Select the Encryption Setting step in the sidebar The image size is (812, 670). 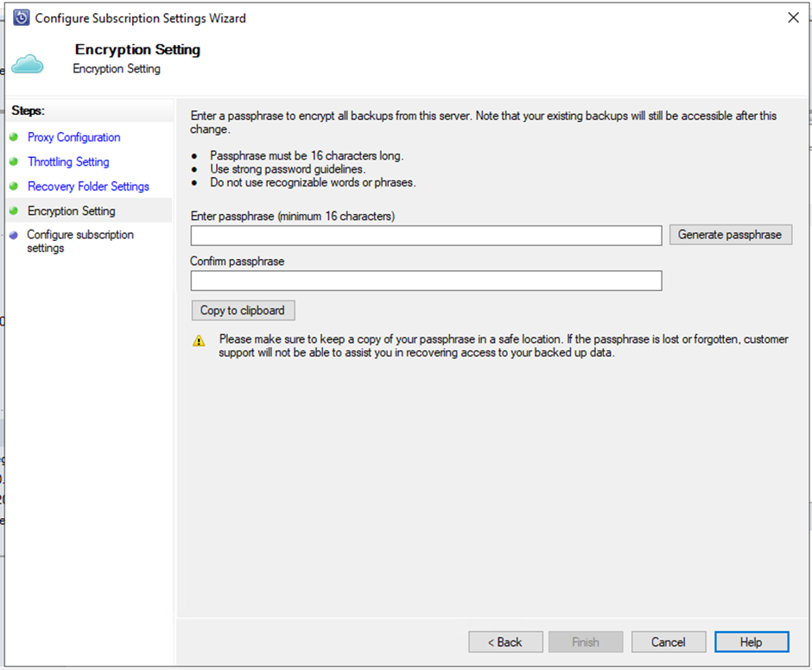pos(71,211)
